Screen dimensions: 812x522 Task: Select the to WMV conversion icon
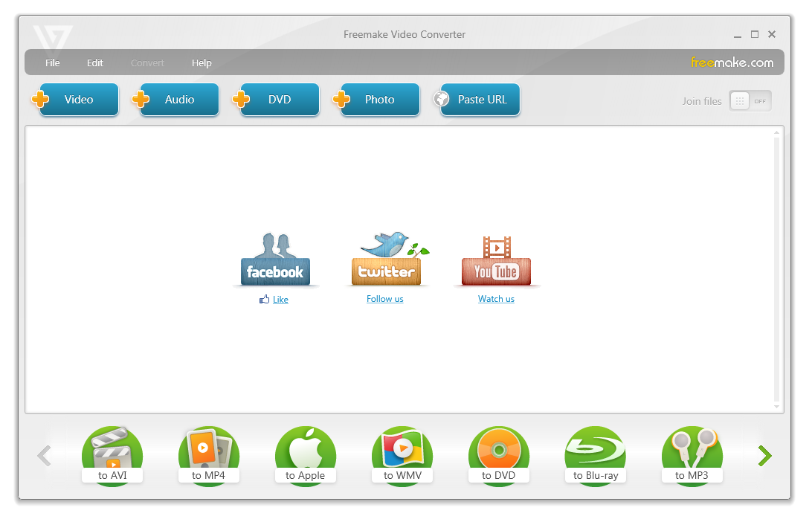click(x=402, y=456)
